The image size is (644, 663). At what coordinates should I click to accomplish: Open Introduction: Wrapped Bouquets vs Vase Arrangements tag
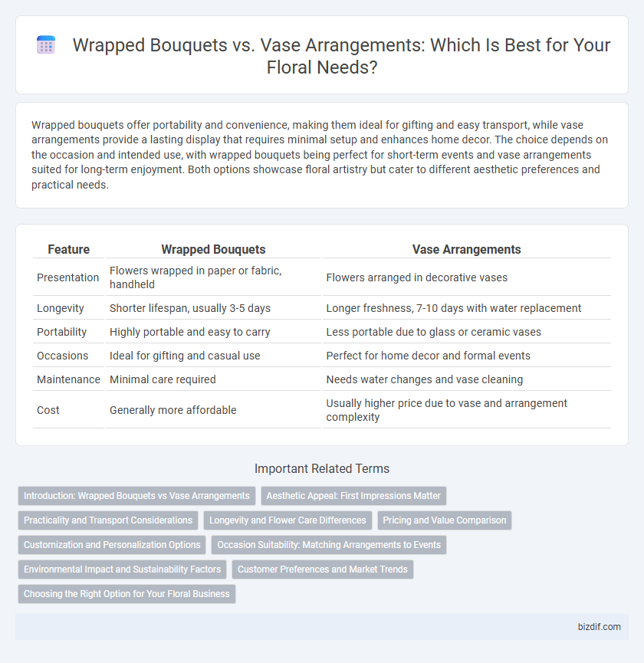(136, 496)
